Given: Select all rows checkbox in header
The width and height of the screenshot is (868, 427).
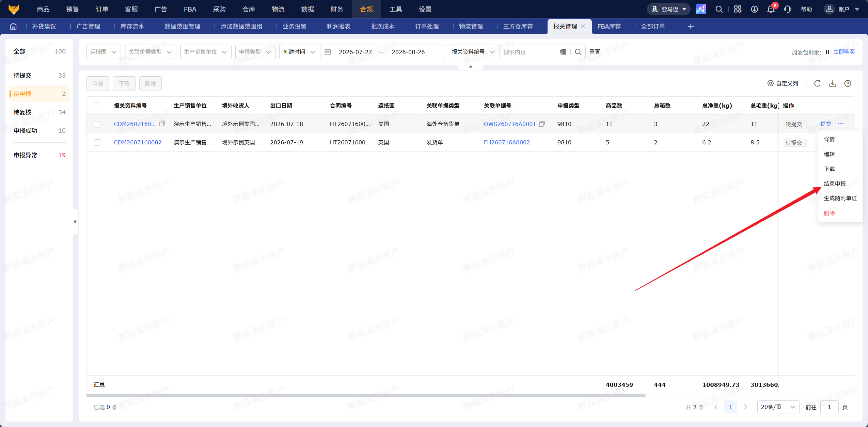Looking at the screenshot, I should coord(97,106).
